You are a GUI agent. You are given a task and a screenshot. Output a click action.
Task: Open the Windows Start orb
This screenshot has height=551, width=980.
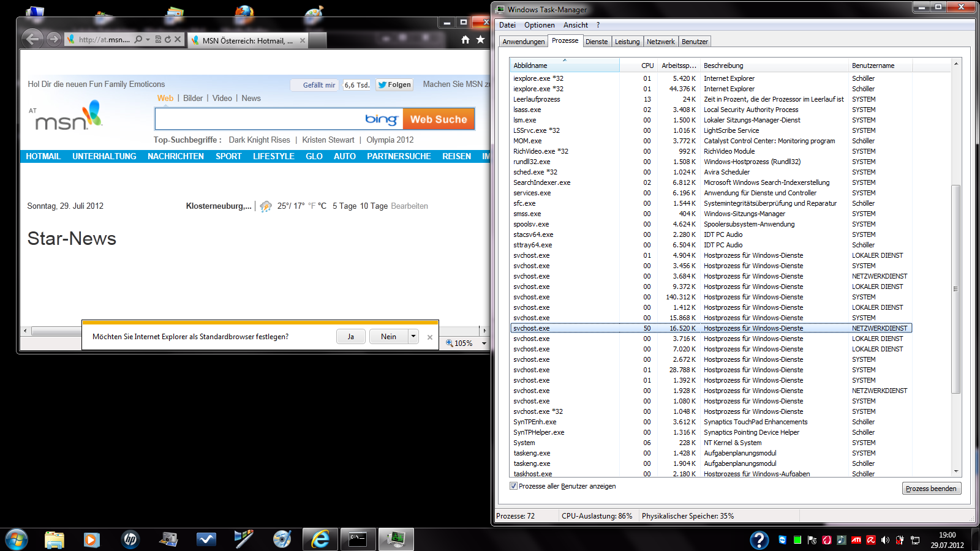tap(16, 539)
